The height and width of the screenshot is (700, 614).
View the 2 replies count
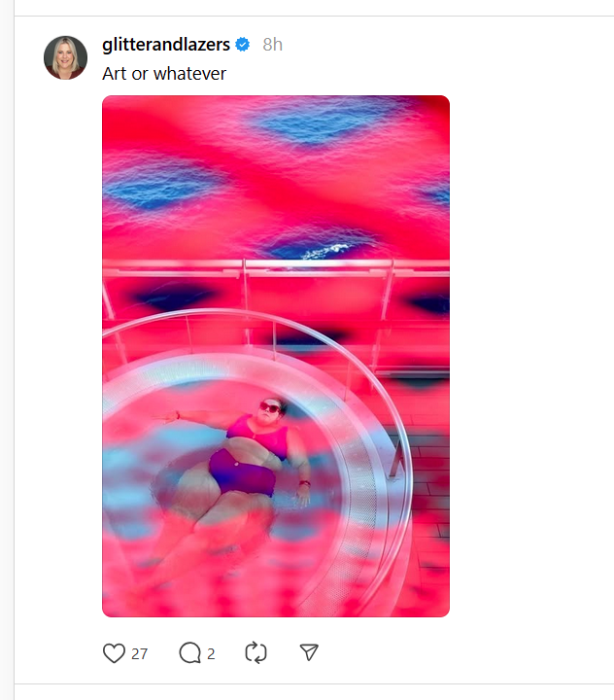pyautogui.click(x=211, y=654)
